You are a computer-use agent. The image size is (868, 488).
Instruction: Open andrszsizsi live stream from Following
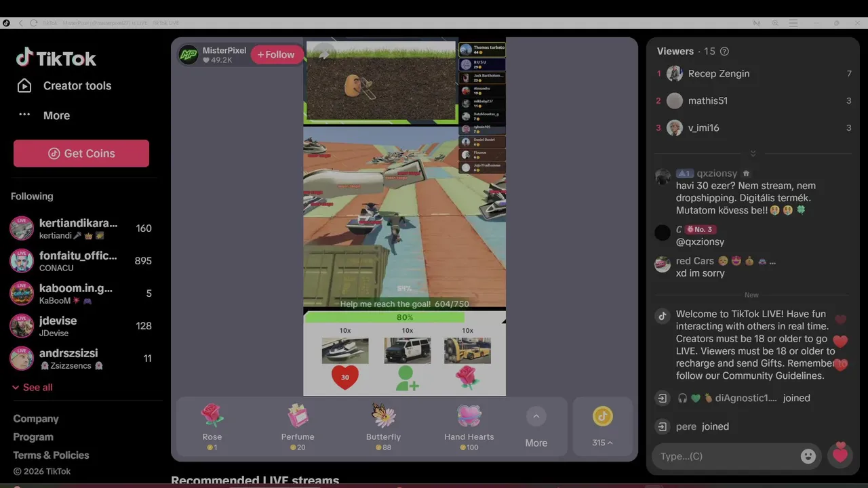pos(81,359)
